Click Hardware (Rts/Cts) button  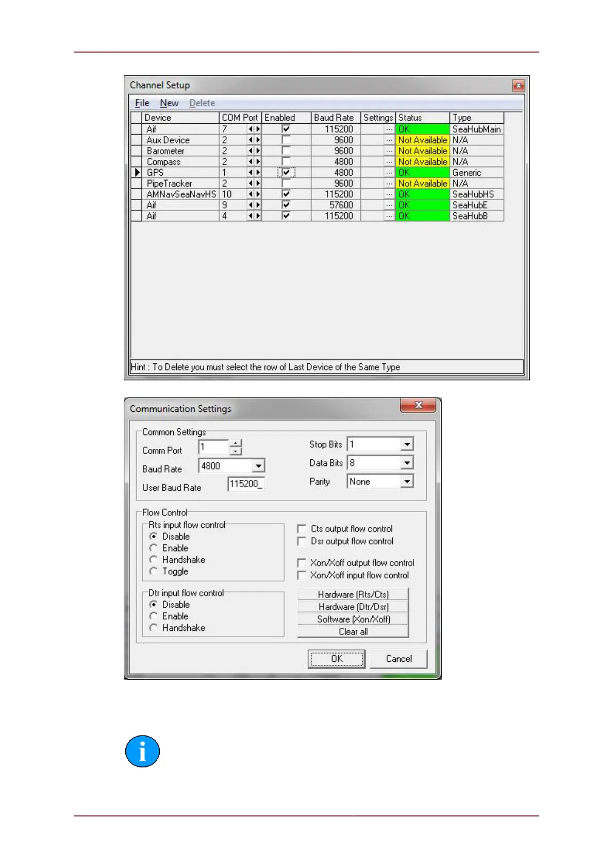[x=353, y=594]
